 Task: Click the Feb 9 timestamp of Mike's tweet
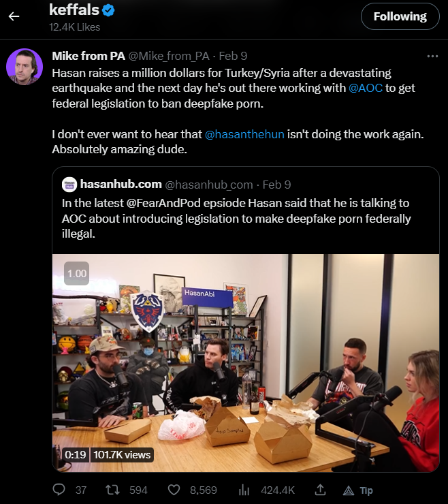[x=233, y=56]
